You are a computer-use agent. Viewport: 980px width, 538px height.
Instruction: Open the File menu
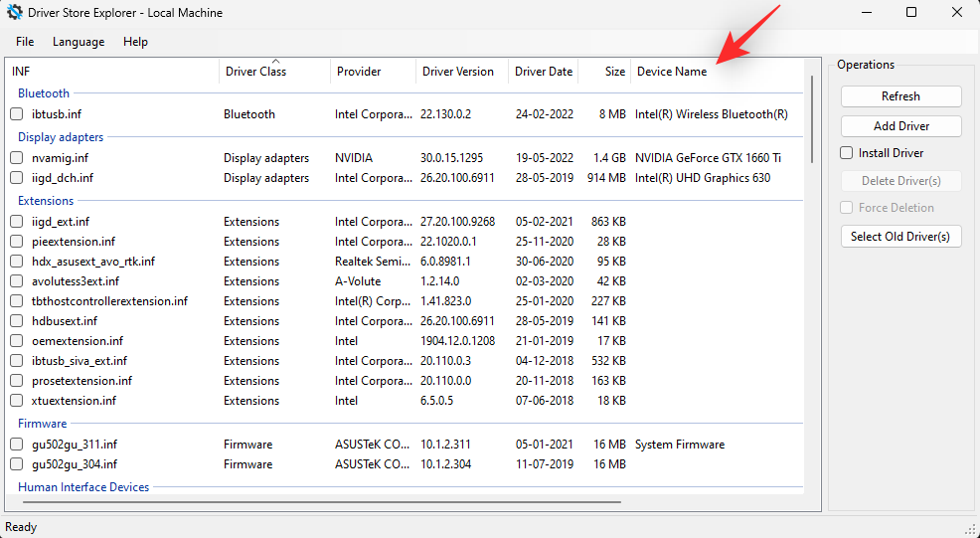[x=25, y=42]
